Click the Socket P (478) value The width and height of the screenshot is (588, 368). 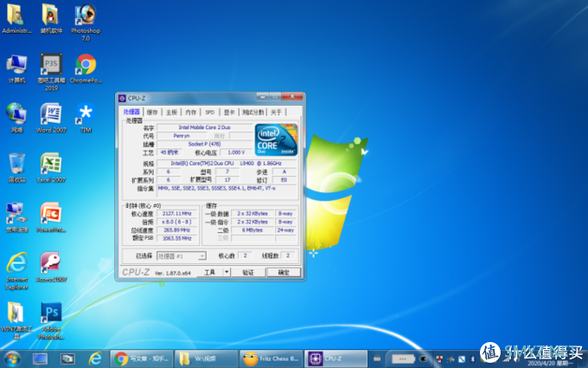pos(205,144)
